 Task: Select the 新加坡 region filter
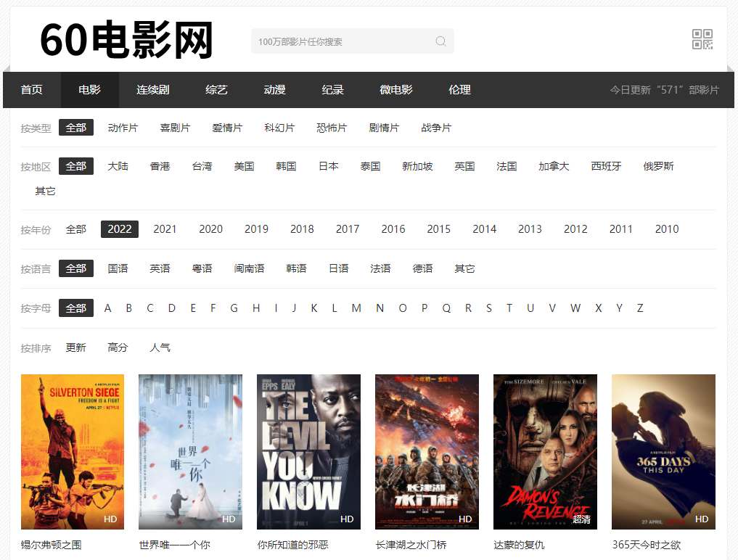(x=417, y=166)
